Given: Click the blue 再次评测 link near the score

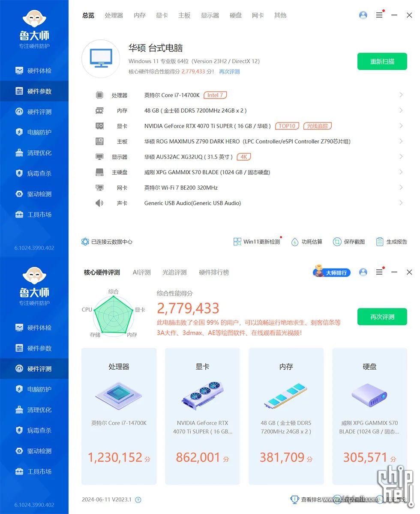Looking at the screenshot, I should tap(229, 72).
